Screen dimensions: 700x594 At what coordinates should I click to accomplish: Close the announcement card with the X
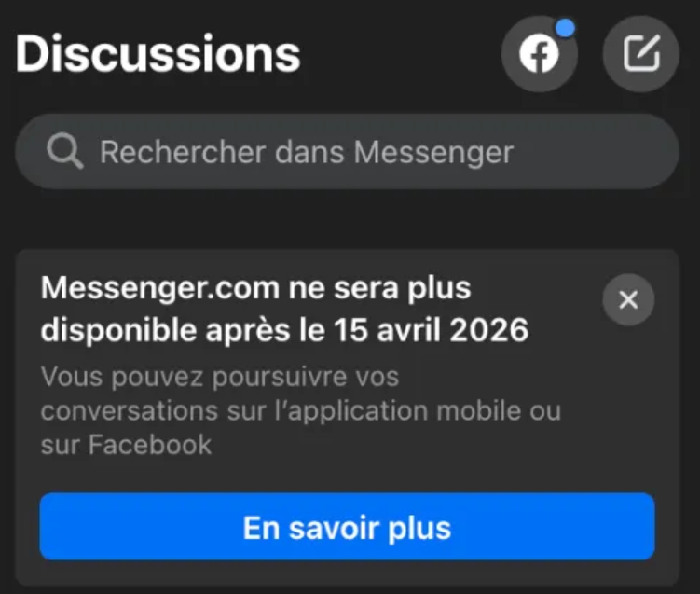pyautogui.click(x=628, y=299)
